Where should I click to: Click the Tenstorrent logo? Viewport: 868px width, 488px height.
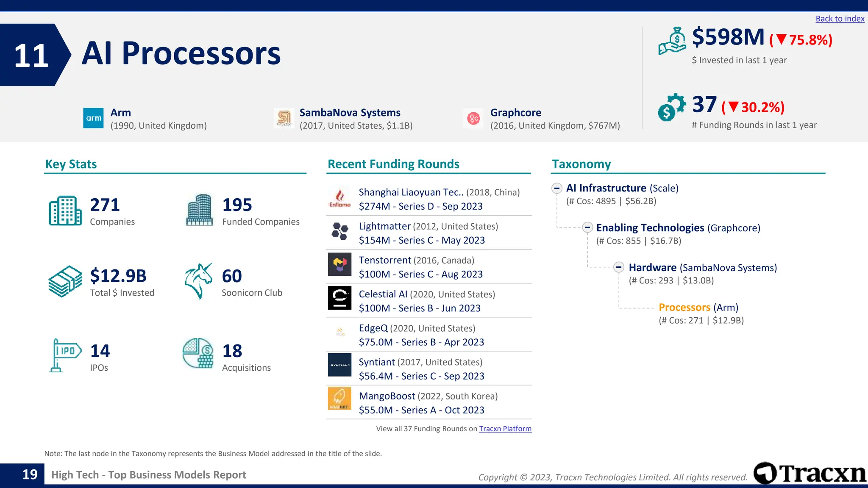click(x=340, y=264)
